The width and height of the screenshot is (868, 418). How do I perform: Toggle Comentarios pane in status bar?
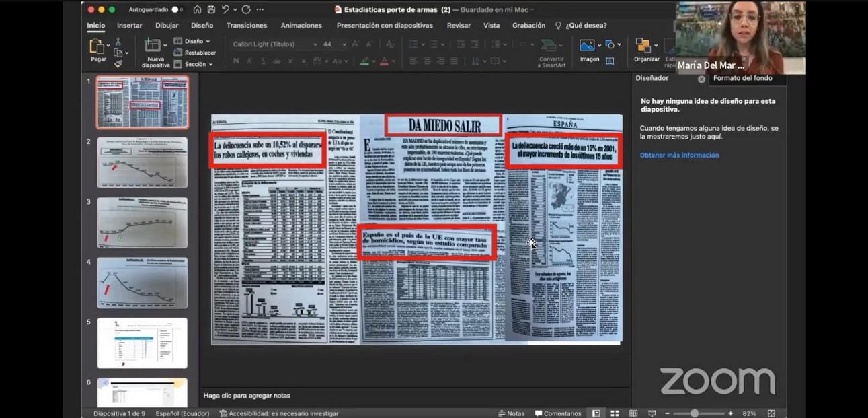coord(557,413)
